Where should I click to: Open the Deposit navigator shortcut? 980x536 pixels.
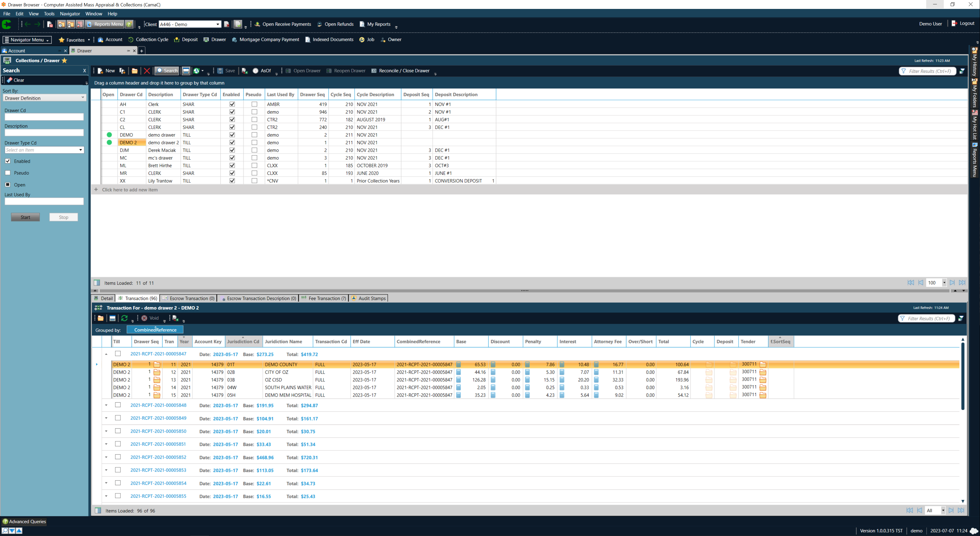tap(186, 40)
